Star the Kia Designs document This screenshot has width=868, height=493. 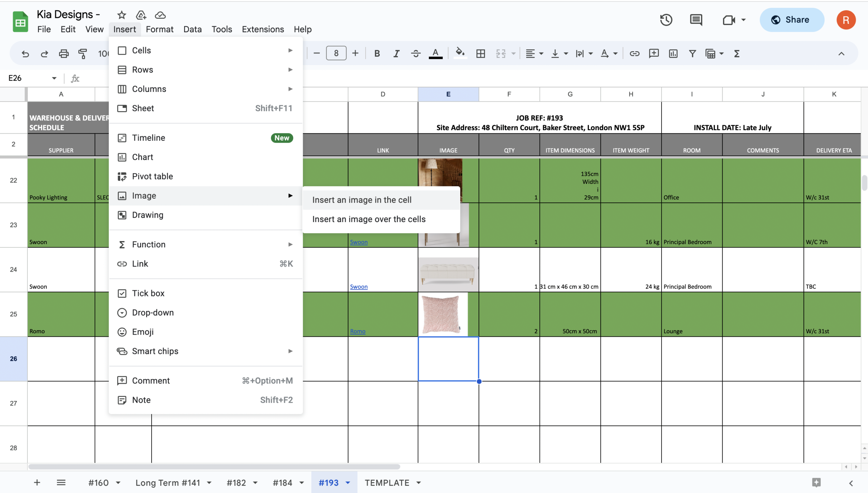point(121,15)
